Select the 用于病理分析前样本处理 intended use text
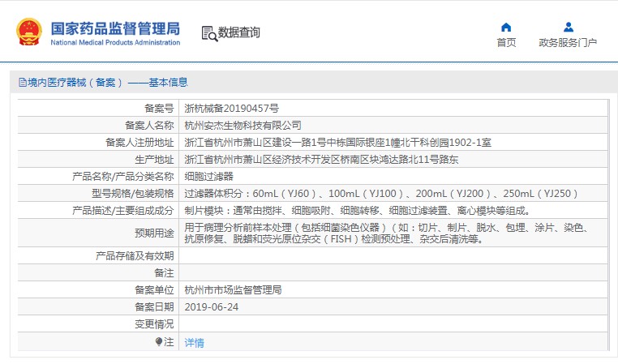This screenshot has height=364, width=618. pos(388,233)
